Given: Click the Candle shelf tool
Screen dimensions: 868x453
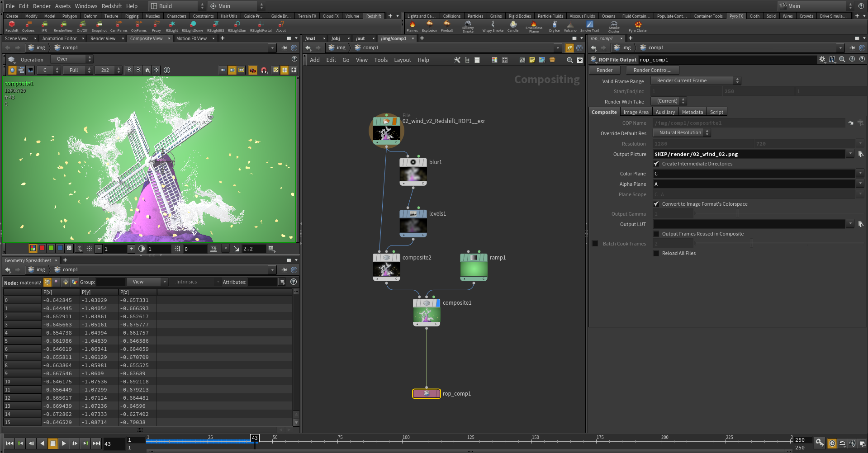Looking at the screenshot, I should point(513,26).
